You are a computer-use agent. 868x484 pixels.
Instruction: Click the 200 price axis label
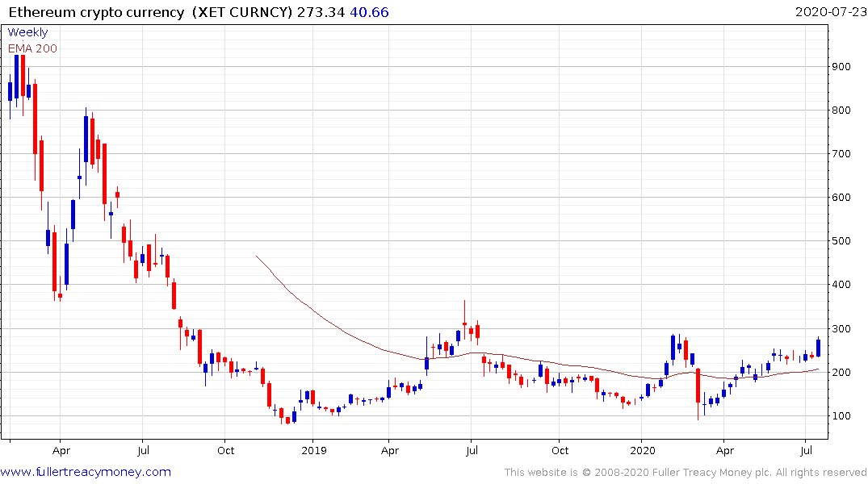(841, 373)
